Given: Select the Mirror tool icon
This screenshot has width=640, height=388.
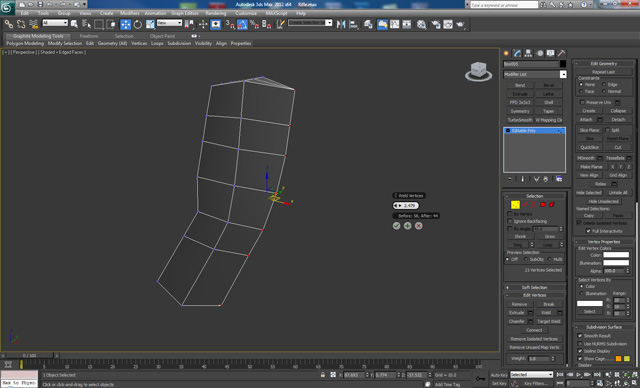Looking at the screenshot, I should [x=341, y=24].
